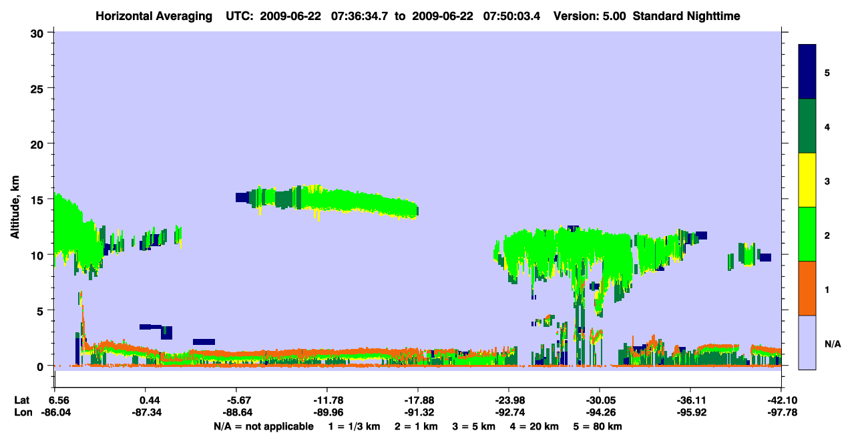
Task: Click the legend note '5 = 80 km'
Action: (598, 426)
